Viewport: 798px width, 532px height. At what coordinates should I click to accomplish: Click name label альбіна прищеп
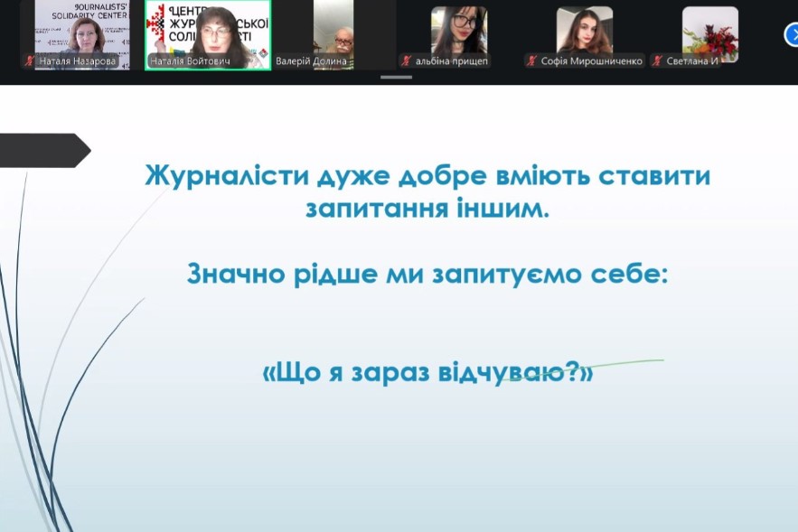(x=452, y=61)
